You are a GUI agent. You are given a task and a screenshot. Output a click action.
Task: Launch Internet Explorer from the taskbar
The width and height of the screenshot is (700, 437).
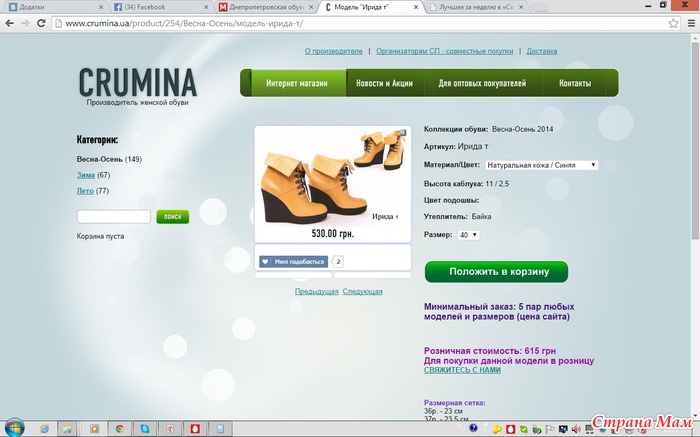[44, 429]
